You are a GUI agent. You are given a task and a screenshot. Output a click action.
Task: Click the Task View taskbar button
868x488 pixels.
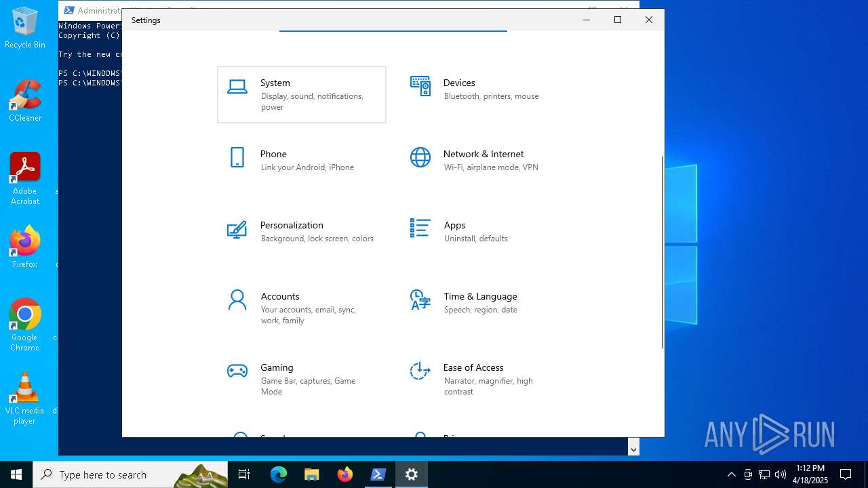tap(244, 474)
